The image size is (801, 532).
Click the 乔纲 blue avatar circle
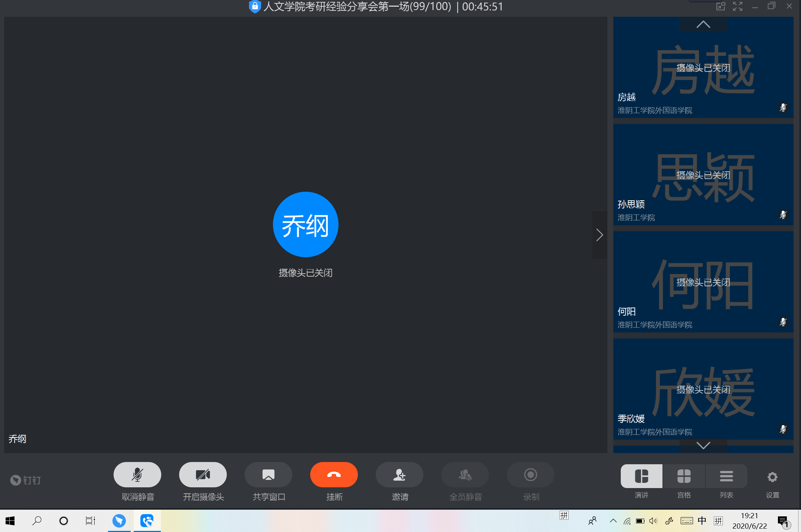305,224
